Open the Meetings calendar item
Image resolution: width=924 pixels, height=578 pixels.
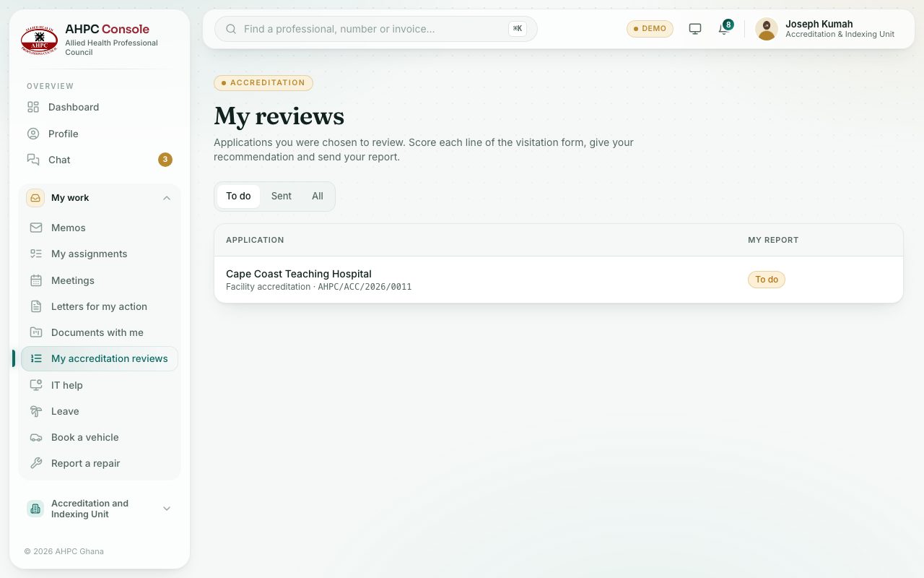(100, 280)
